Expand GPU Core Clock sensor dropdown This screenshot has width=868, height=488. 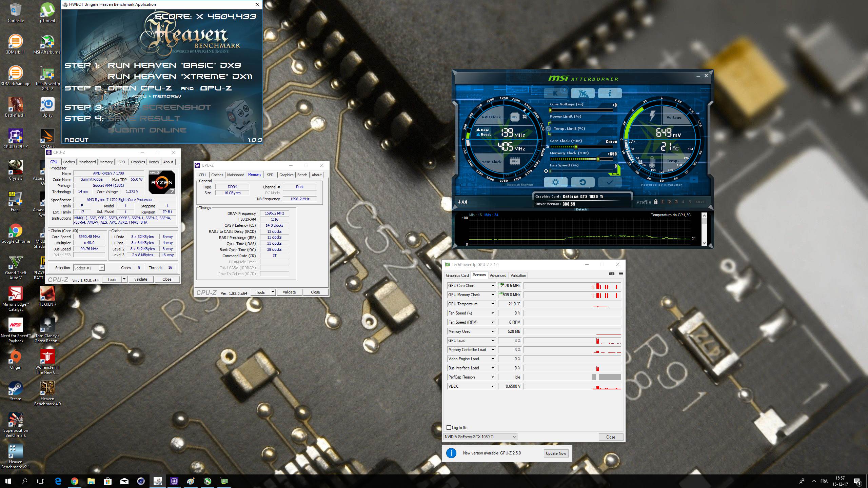point(493,286)
